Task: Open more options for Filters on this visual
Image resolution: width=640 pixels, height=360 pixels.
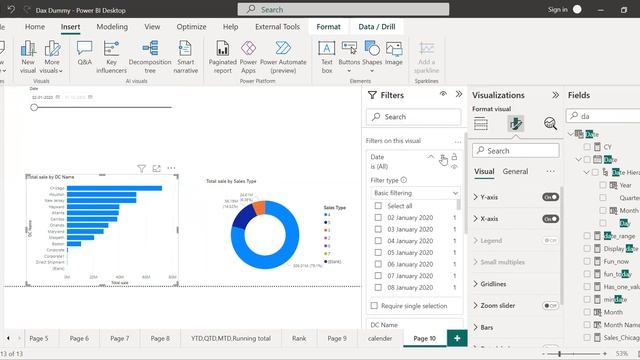Action: pyautogui.click(x=458, y=141)
